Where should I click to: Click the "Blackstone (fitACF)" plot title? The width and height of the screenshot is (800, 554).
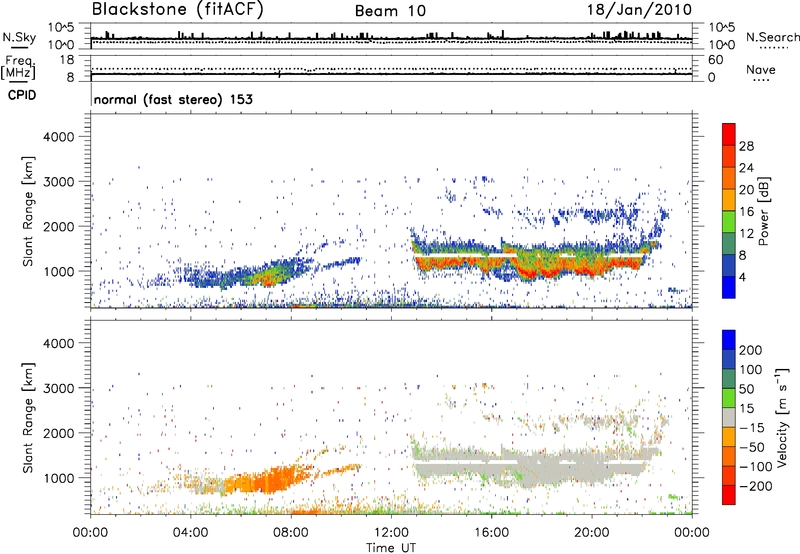coord(177,9)
